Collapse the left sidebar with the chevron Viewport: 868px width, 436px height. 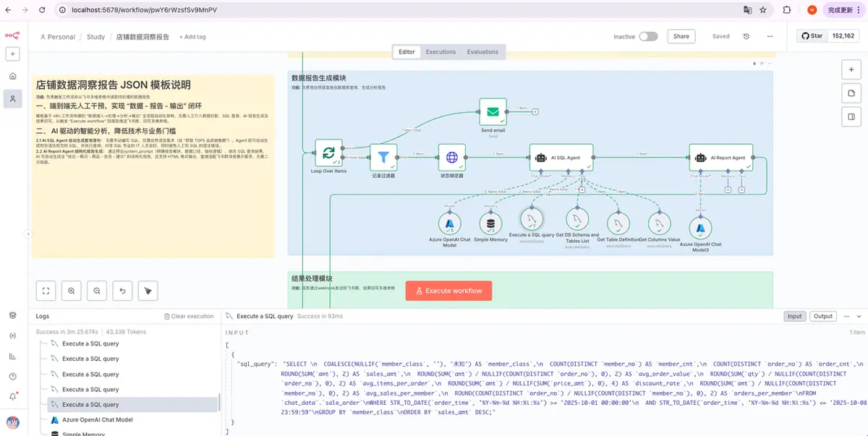27,234
